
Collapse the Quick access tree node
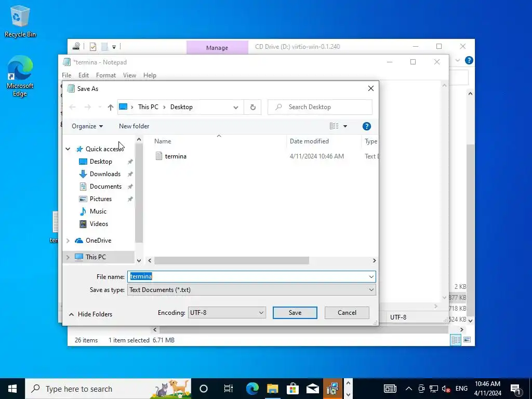(x=68, y=149)
